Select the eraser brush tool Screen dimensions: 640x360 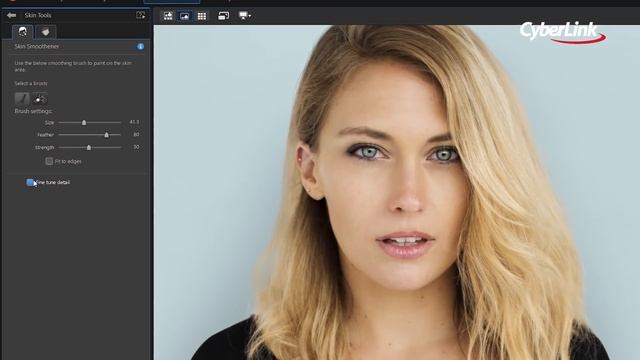pos(40,98)
